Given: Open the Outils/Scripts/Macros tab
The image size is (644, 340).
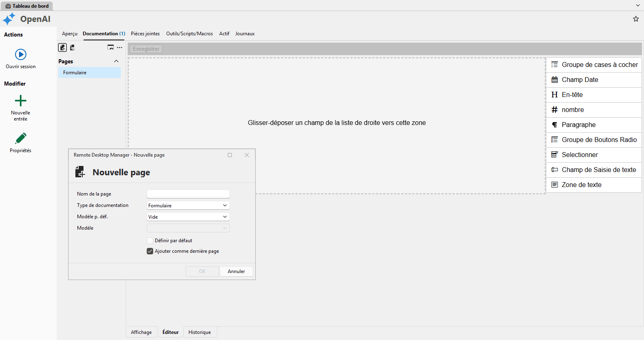Looking at the screenshot, I should point(189,34).
